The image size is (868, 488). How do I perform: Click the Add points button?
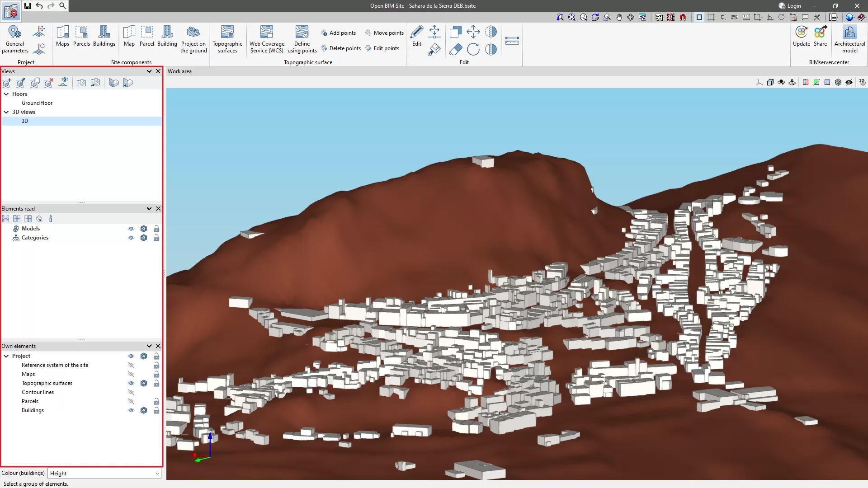[x=338, y=33]
